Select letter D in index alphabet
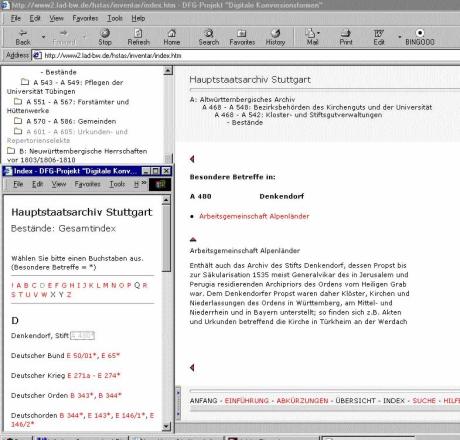The image size is (460, 440). [42, 285]
